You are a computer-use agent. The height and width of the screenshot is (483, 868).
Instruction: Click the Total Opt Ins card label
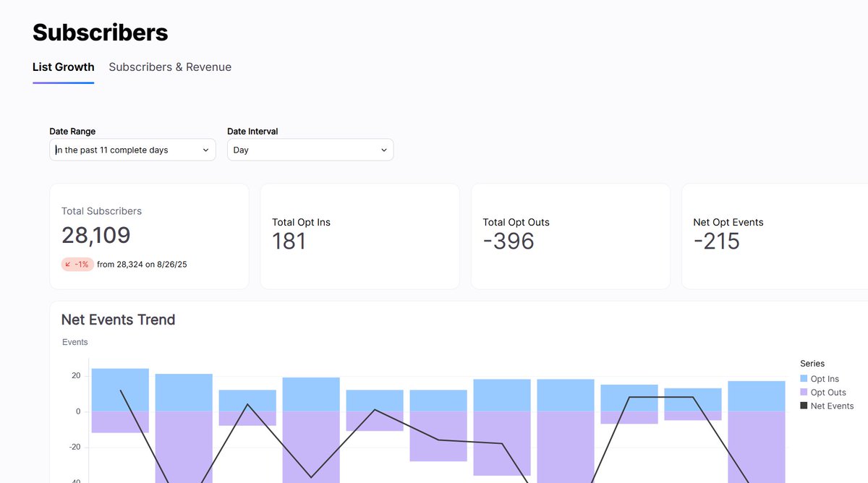301,222
